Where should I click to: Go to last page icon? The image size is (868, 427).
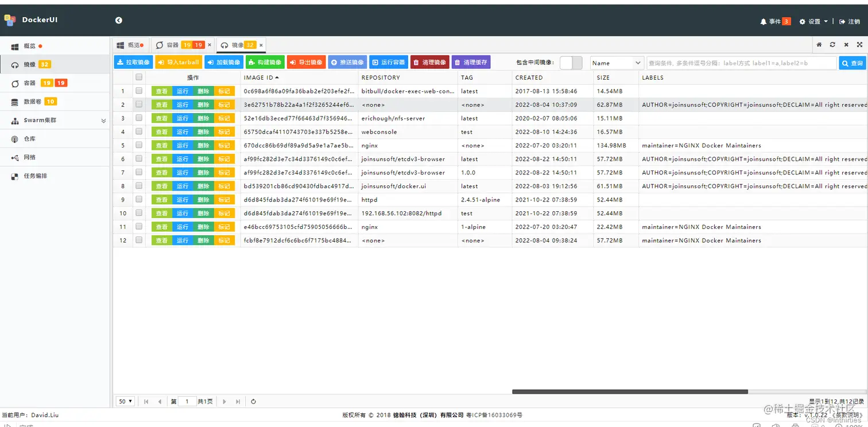(238, 402)
